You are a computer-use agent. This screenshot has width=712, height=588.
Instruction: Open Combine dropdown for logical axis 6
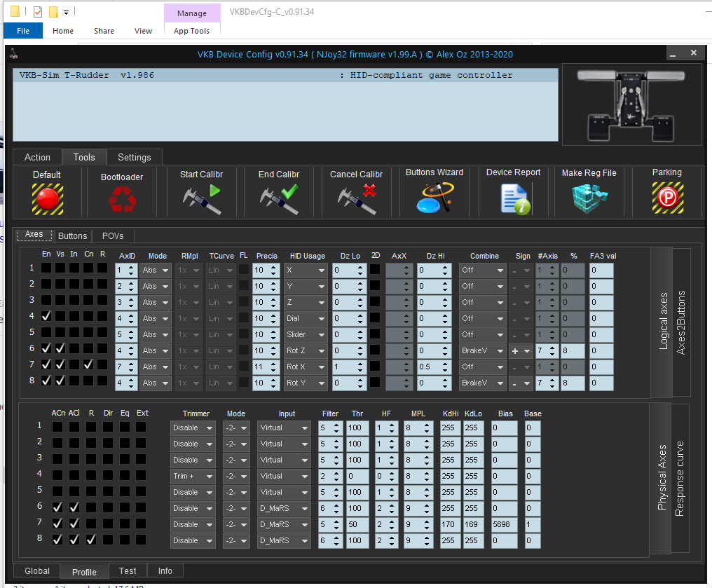tap(482, 351)
